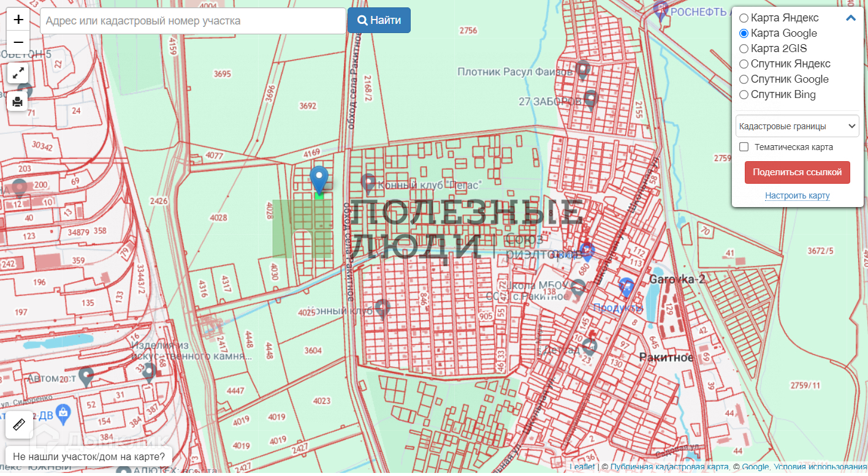Click parcel number 4316
Image resolution: width=868 pixels, height=476 pixels.
(203, 289)
